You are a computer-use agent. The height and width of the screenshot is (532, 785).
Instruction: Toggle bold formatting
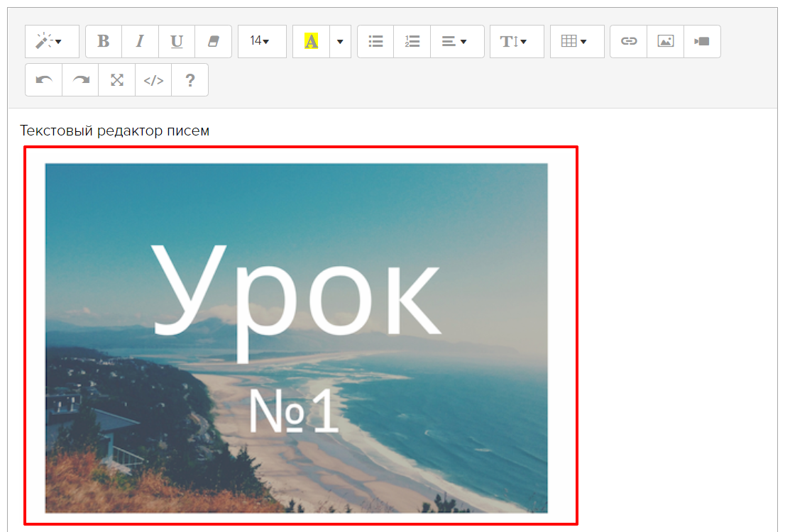click(104, 42)
